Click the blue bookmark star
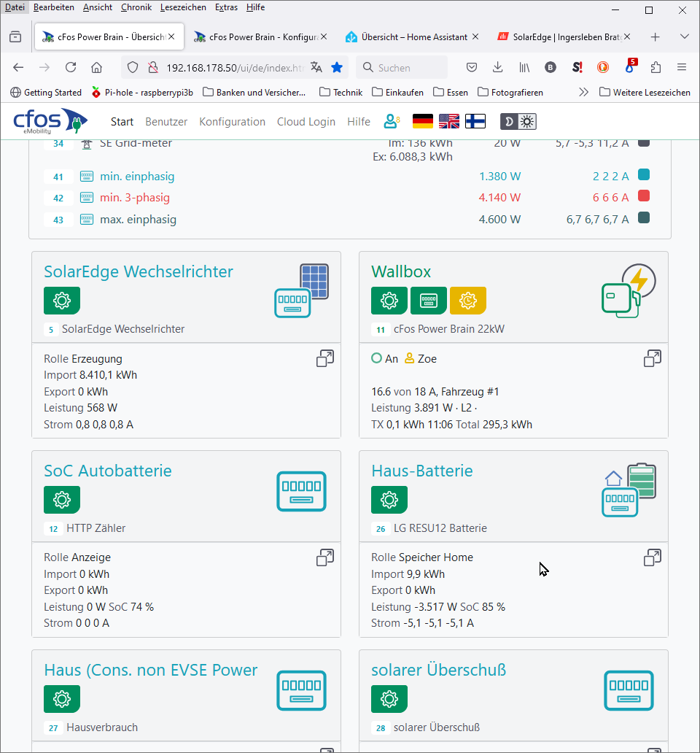700x753 pixels. (337, 67)
